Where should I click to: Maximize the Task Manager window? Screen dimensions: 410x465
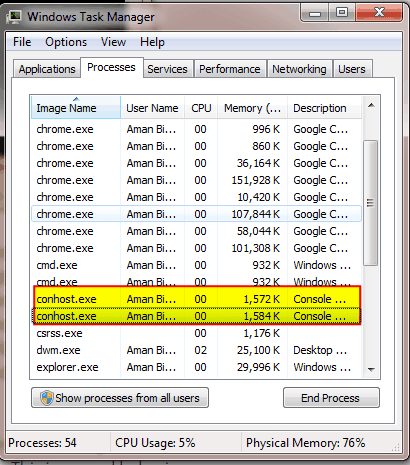tap(341, 13)
